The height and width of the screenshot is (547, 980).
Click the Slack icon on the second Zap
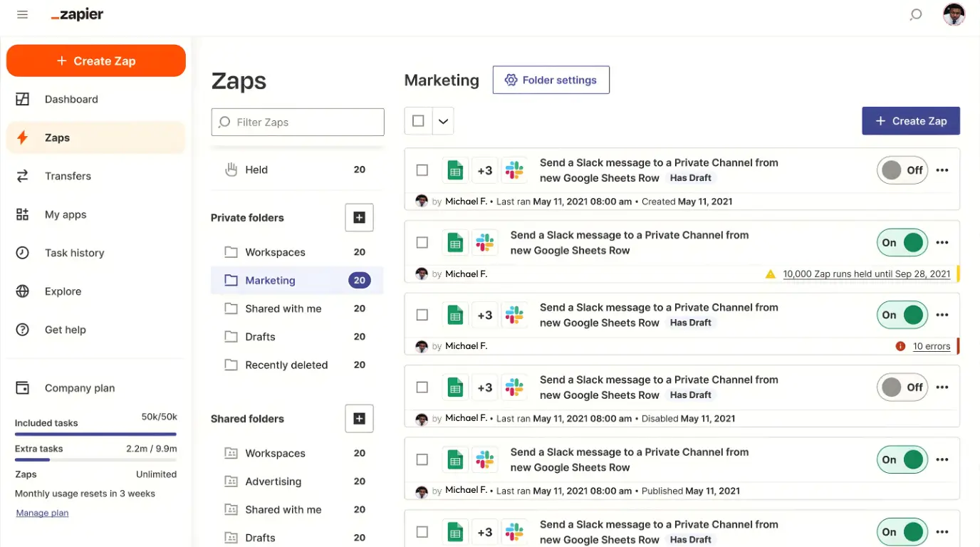485,242
